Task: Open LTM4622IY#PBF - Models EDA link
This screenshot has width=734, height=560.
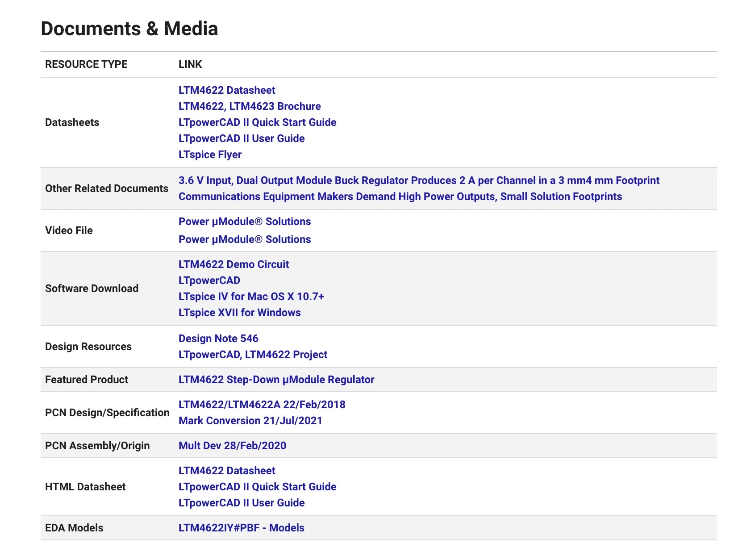Action: tap(242, 528)
